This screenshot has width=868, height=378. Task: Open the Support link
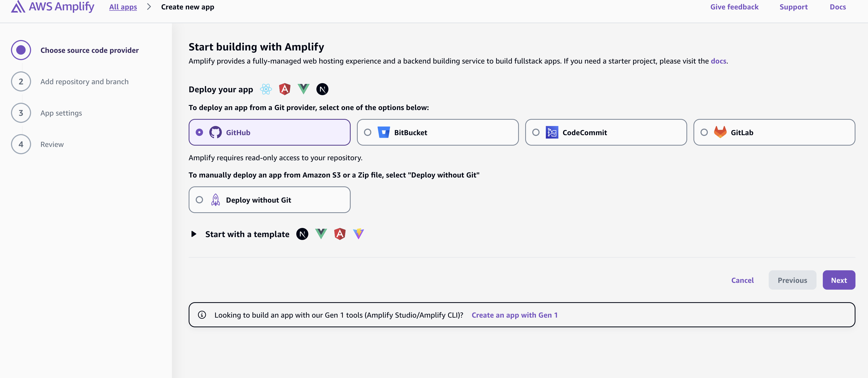(x=794, y=7)
